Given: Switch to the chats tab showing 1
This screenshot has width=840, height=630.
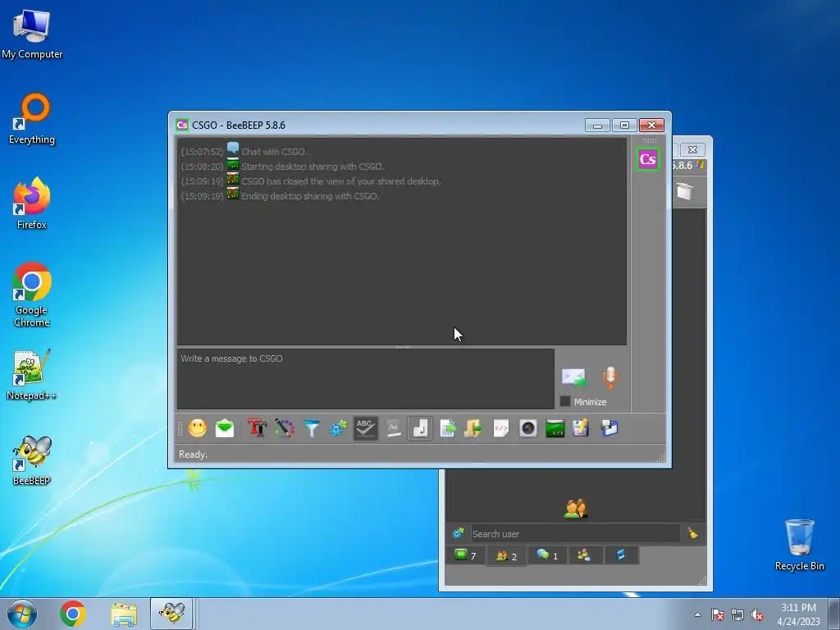Looking at the screenshot, I should [x=547, y=555].
